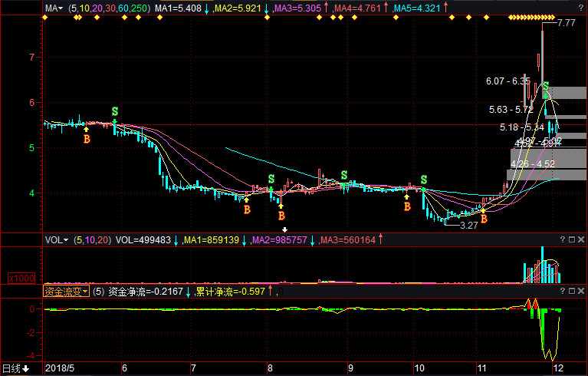Screen dimensions: 588x376
Task: Click the white down arrow below the main chart
Action: coord(284,229)
